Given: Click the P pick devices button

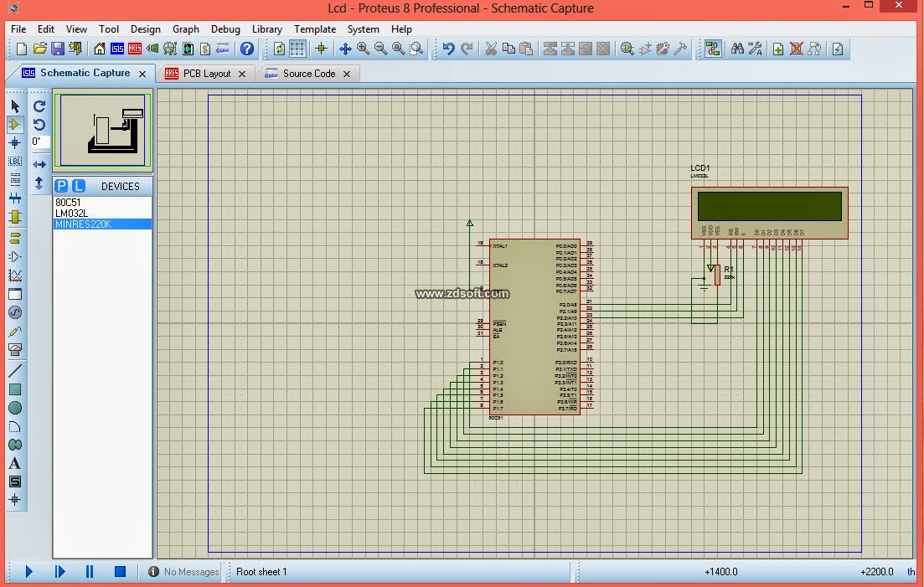Looking at the screenshot, I should click(61, 186).
